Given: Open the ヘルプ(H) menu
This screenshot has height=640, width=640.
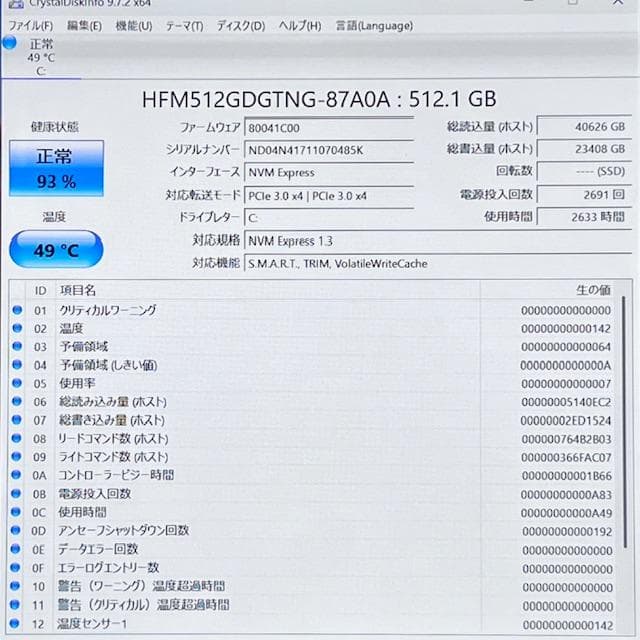Looking at the screenshot, I should [300, 25].
